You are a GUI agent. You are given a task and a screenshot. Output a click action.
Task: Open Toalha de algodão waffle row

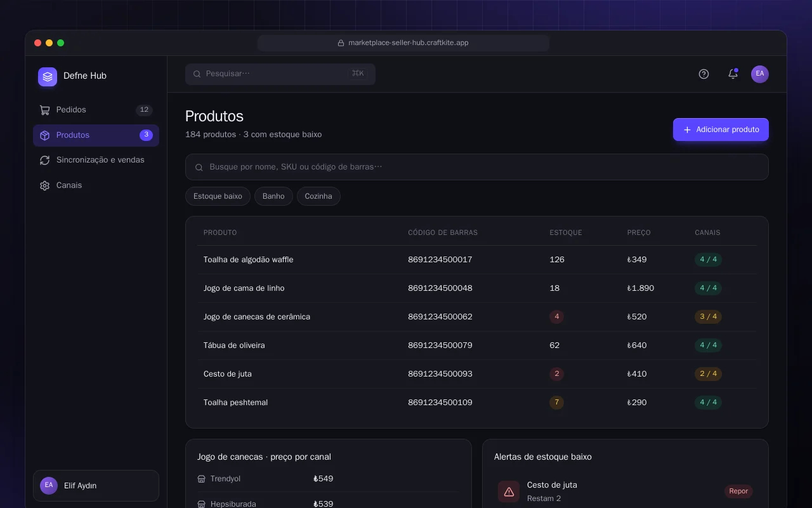click(477, 260)
